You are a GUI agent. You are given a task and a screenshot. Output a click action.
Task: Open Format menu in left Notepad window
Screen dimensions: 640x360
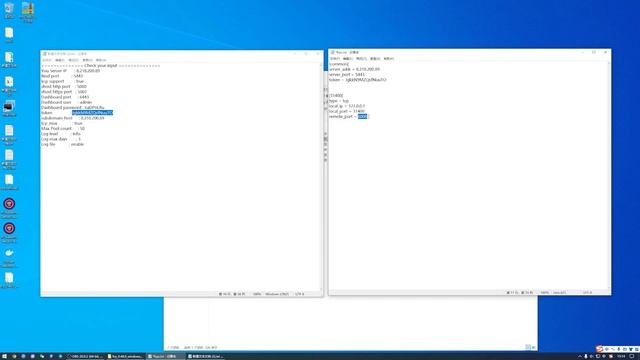tap(73, 60)
